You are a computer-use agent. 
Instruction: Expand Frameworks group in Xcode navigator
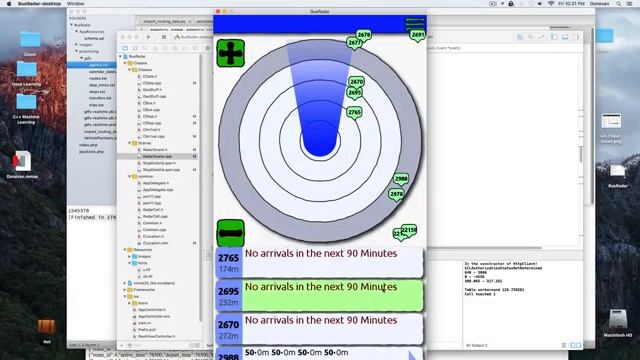[x=125, y=290]
